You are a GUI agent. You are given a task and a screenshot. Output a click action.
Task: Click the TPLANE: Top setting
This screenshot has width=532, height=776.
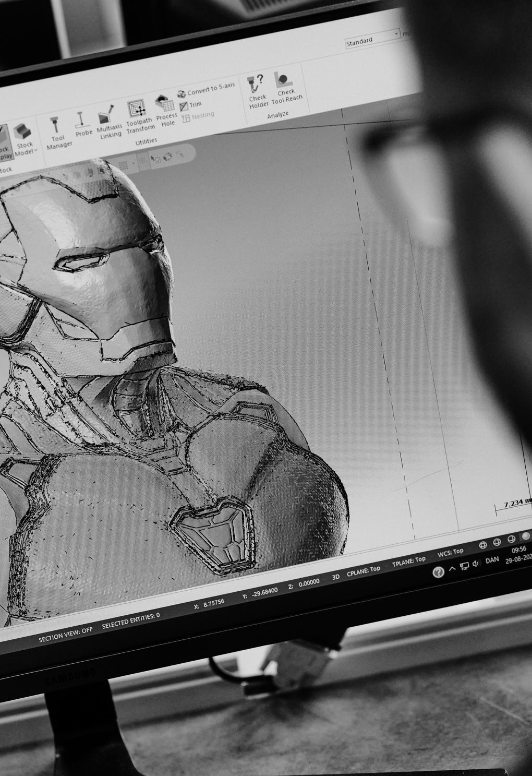pos(408,562)
